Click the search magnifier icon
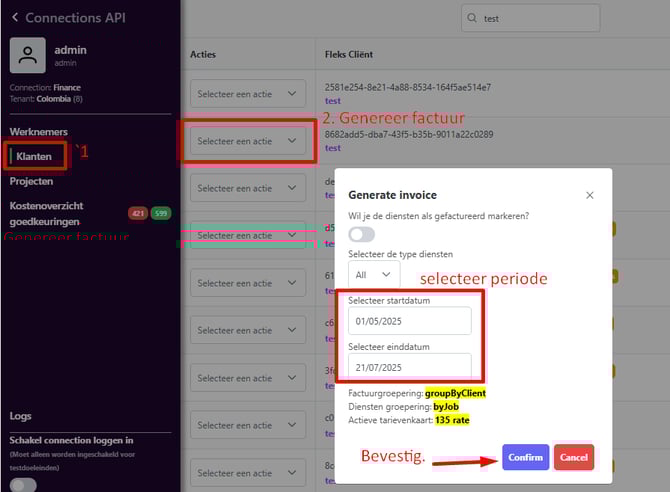670x492 pixels. pos(472,18)
